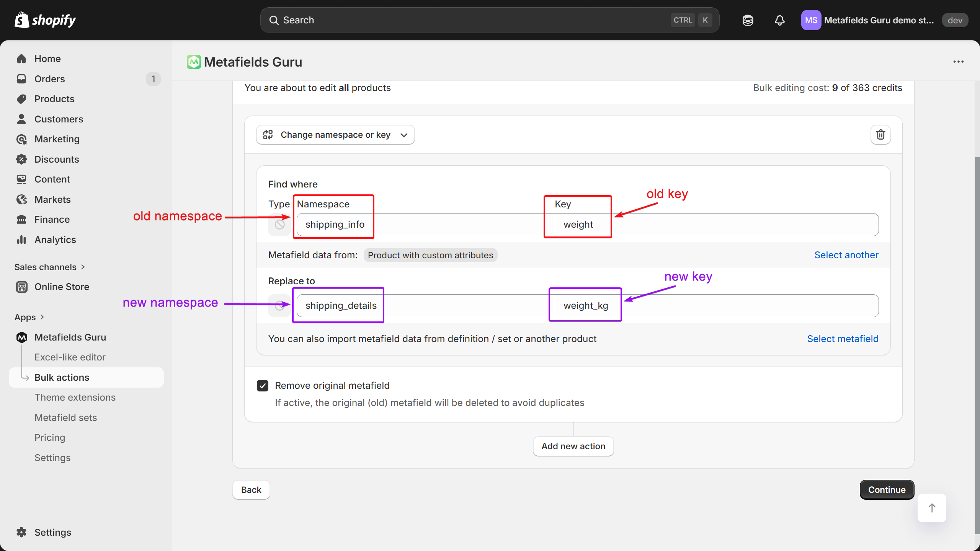Click the Sidekick assistant icon in the top bar
Screen dimensions: 980x551
[748, 20]
